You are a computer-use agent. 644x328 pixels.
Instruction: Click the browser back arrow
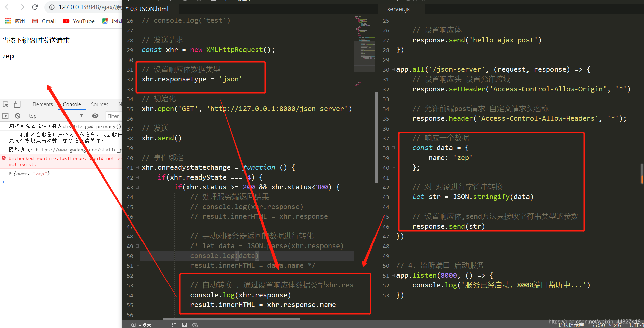coord(8,7)
